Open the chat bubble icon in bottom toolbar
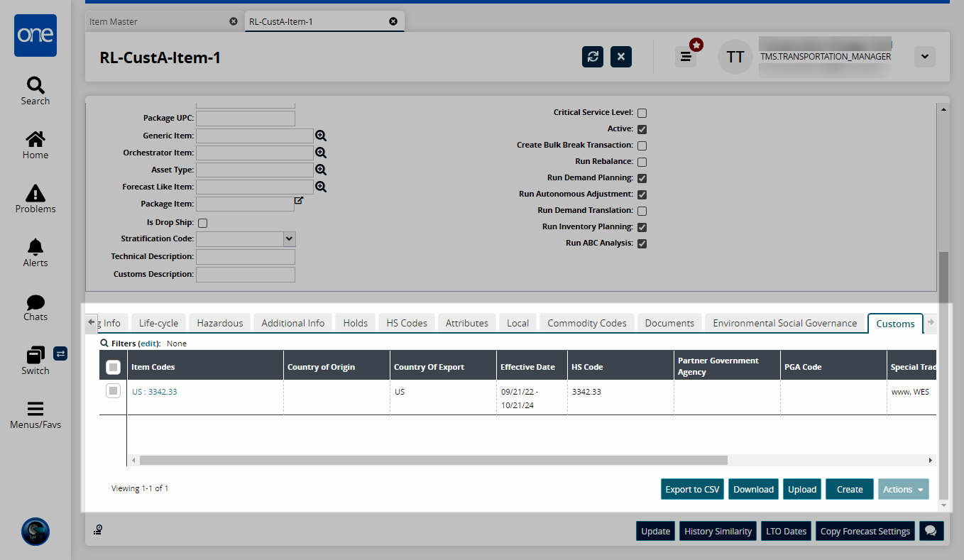964x560 pixels. [x=931, y=531]
